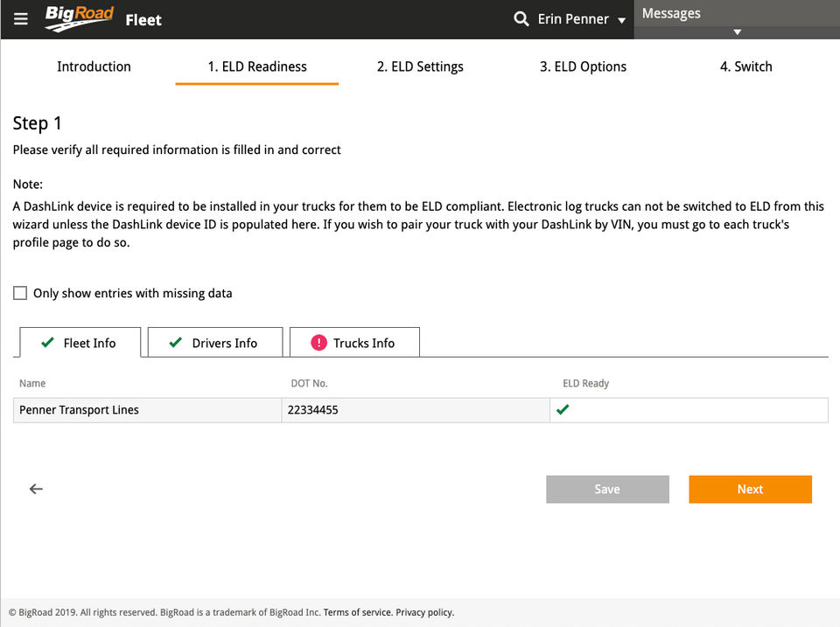Click the green checkmark on Fleet Info tab
This screenshot has width=840, height=627.
[47, 343]
